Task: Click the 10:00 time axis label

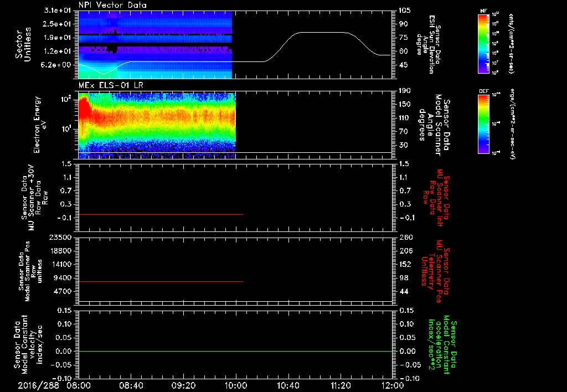Action: pos(236,385)
